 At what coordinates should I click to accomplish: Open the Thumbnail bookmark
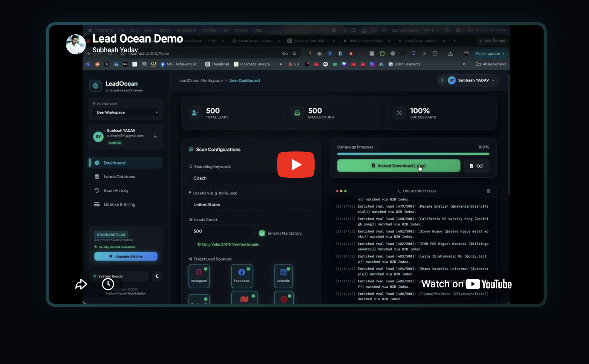tap(217, 64)
